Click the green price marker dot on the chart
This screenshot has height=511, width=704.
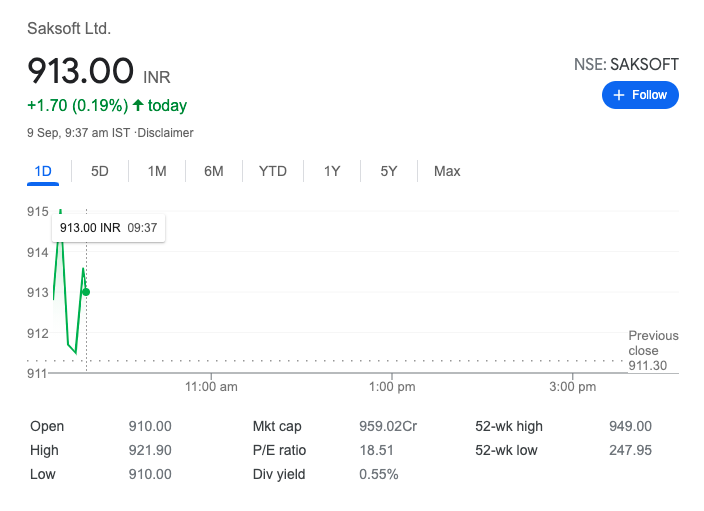point(86,292)
